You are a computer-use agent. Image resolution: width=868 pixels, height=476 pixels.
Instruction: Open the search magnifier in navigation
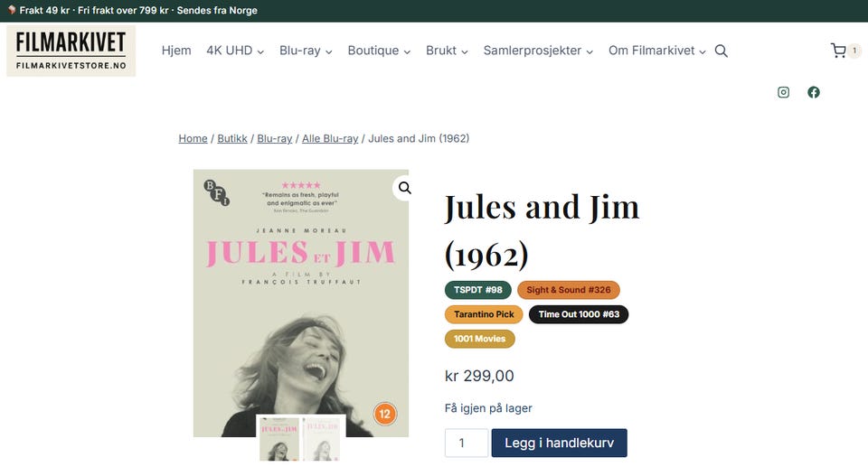[721, 51]
